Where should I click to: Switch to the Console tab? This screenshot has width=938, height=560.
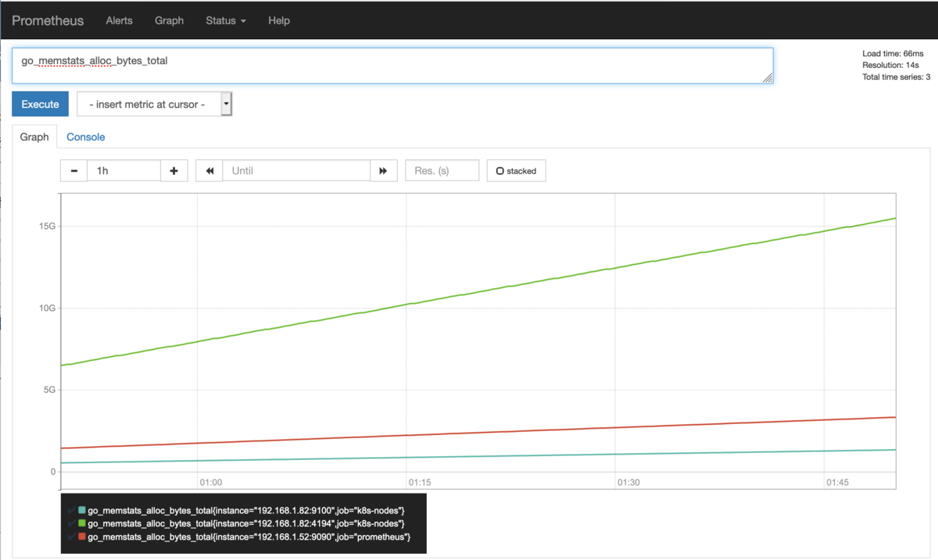point(86,137)
